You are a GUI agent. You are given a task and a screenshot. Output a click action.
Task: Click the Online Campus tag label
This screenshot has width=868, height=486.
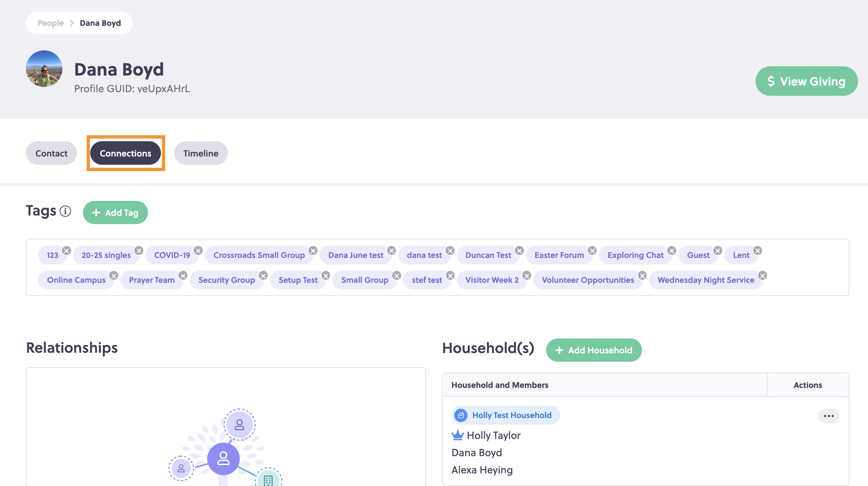click(x=76, y=280)
